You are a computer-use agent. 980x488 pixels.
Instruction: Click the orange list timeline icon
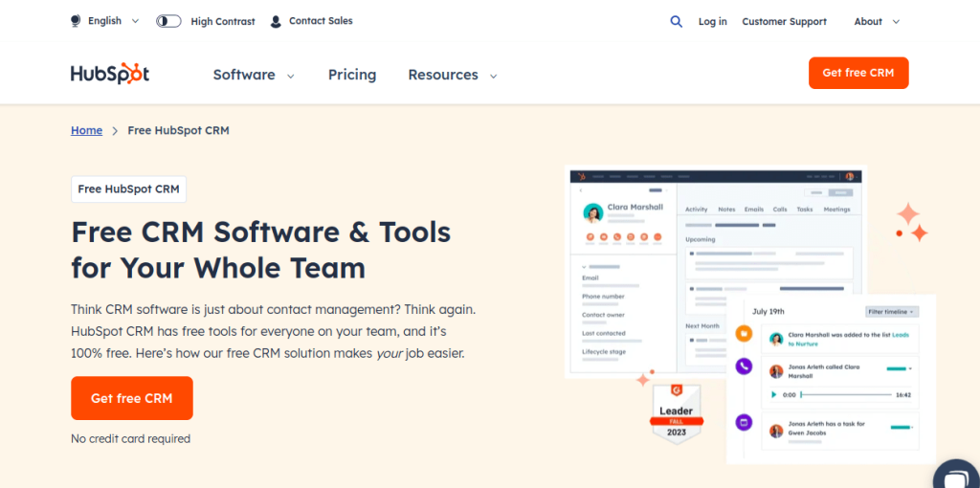coord(744,334)
